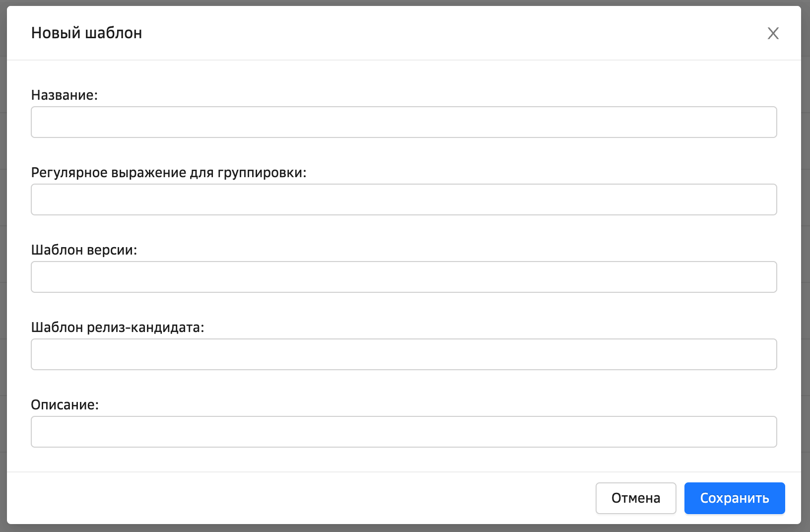
Task: Save the template with Сохранить
Action: (734, 498)
